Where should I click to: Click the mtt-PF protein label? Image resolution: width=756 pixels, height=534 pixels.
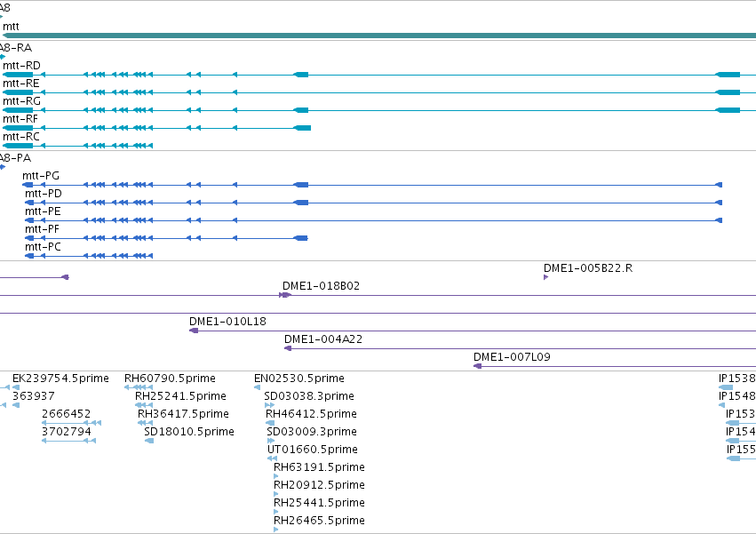point(42,229)
